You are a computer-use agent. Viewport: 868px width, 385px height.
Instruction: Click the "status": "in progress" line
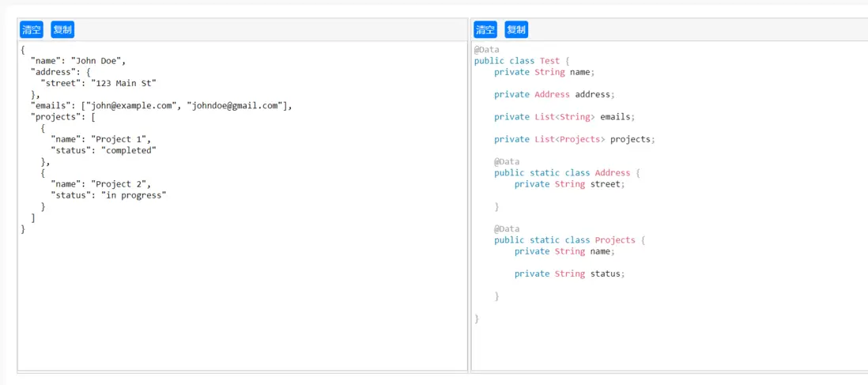[108, 195]
